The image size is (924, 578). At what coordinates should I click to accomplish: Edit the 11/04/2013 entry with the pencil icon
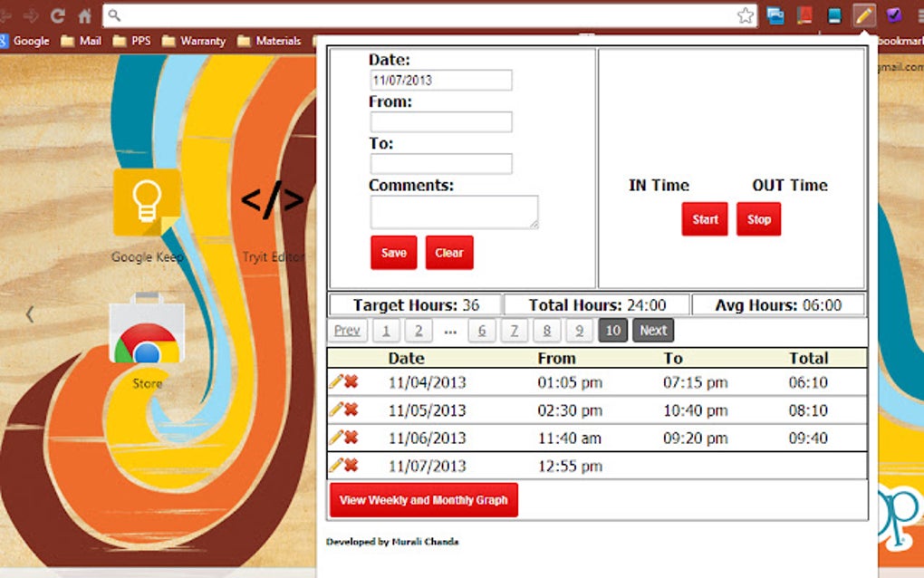point(336,381)
